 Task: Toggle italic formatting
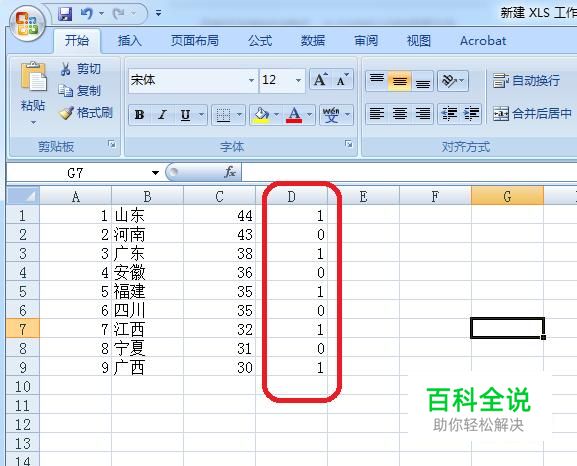pos(162,115)
